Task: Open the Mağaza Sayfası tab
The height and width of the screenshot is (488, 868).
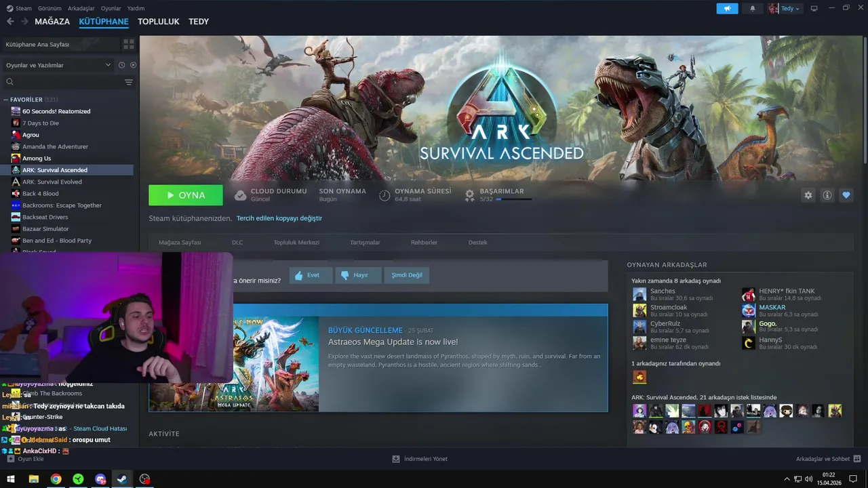Action: click(180, 242)
